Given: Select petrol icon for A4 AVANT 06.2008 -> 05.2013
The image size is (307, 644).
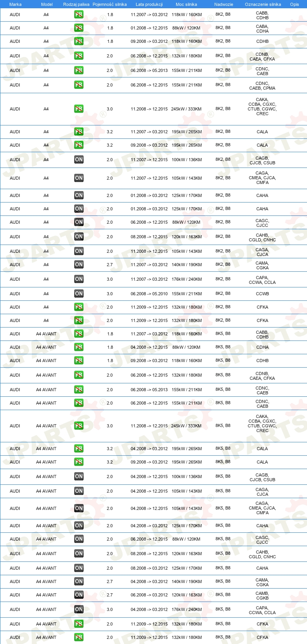Looking at the screenshot, I should coord(79,390).
